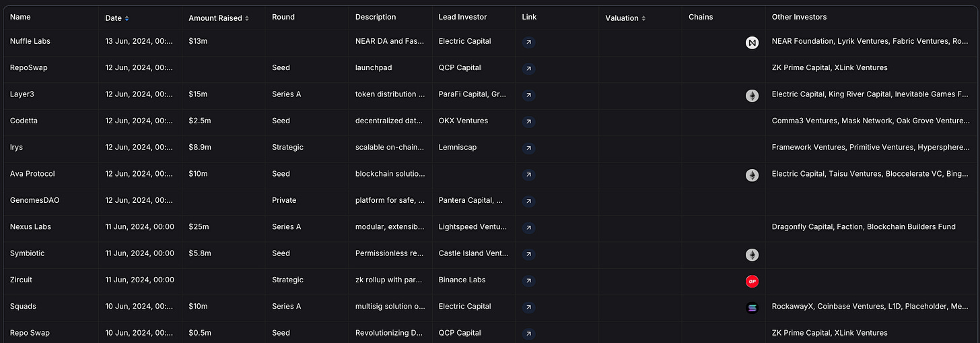Image resolution: width=980 pixels, height=343 pixels.
Task: Open the Layer3 external link arrow
Action: 529,95
